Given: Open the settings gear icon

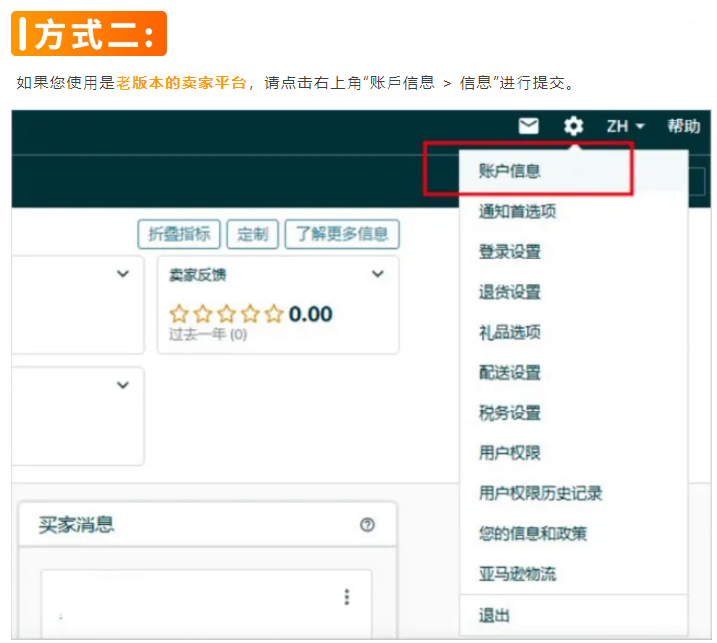Looking at the screenshot, I should point(573,126).
